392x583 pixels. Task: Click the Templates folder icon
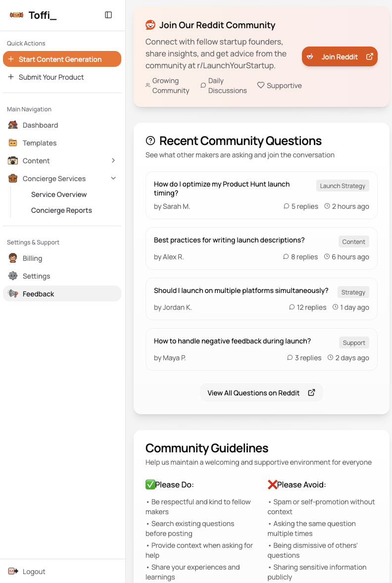click(x=13, y=143)
